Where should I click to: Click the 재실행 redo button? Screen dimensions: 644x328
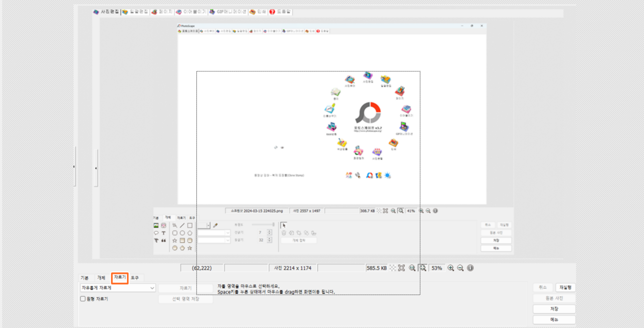click(x=565, y=287)
